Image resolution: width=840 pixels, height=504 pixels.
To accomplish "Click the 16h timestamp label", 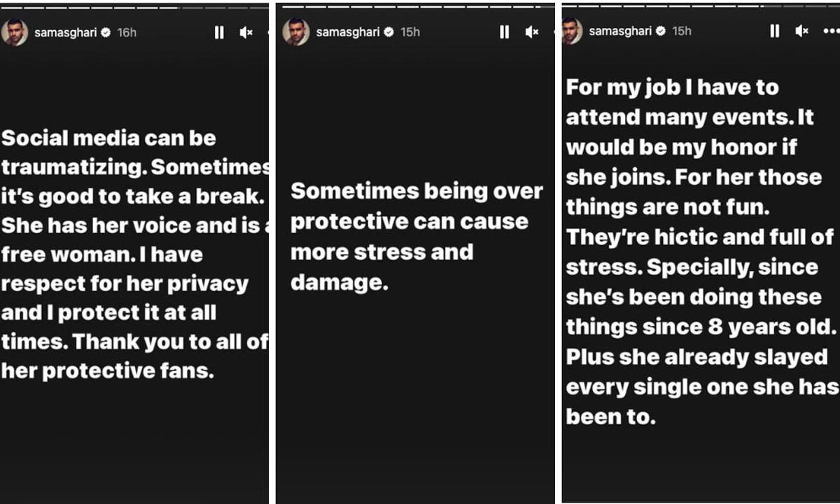I will [127, 32].
